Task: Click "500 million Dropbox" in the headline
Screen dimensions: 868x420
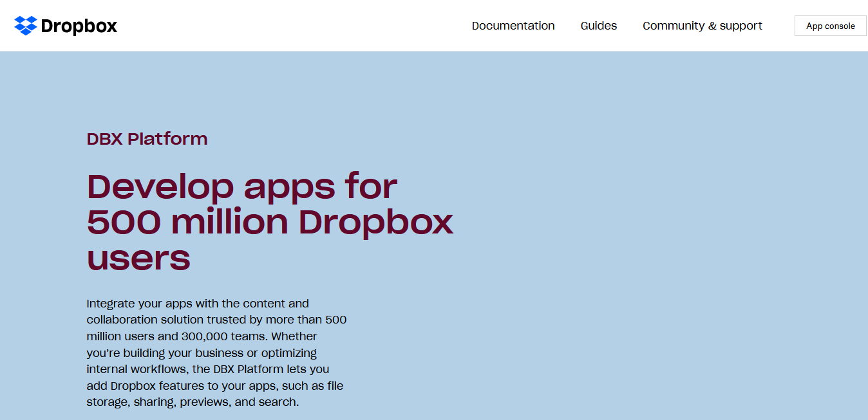Action: 270,222
